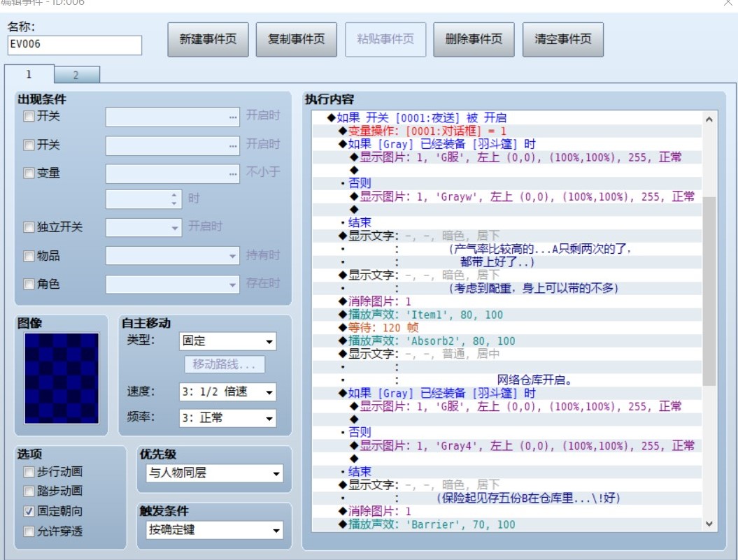
Task: Switch to event page tab 2
Action: [77, 75]
